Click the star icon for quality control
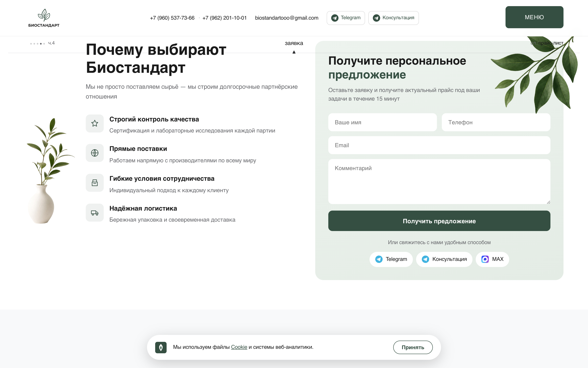Screen dimensions: 588x368 click(95, 123)
